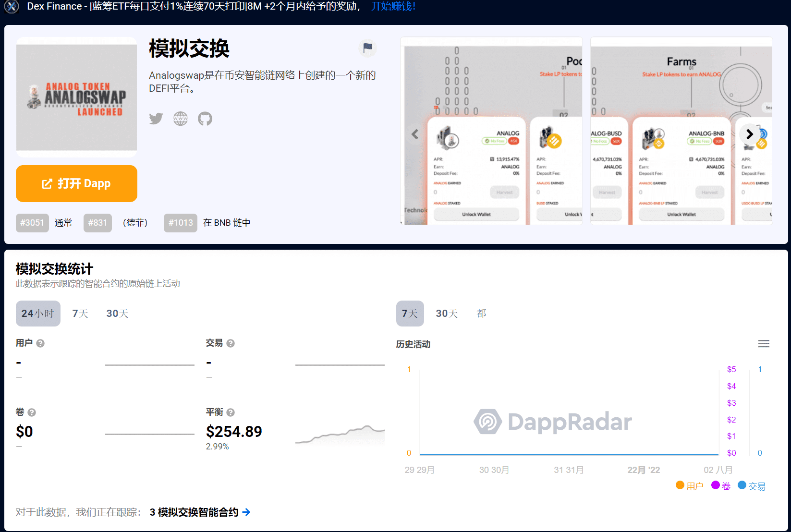791x532 pixels.
Task: Click help icon next to 用户
Action: [40, 343]
